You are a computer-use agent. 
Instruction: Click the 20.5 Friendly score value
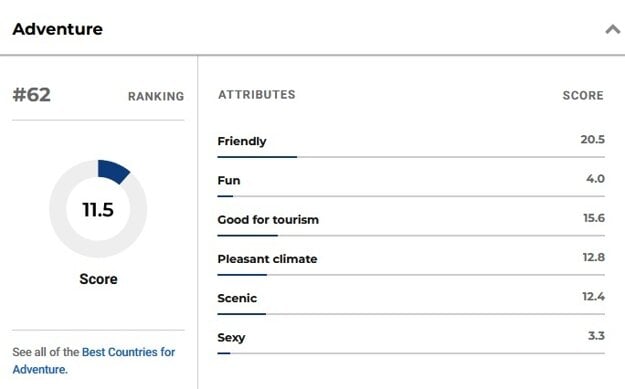(x=593, y=139)
